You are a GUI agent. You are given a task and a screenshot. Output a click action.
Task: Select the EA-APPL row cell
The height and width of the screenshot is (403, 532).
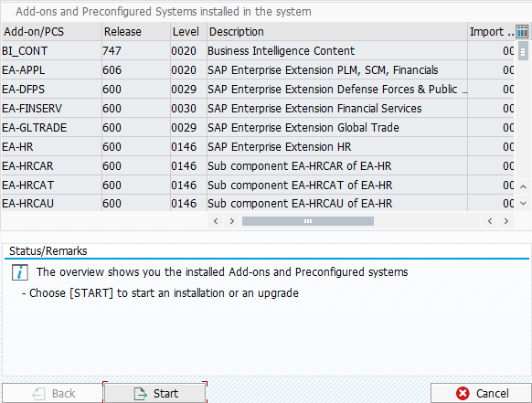[51, 70]
